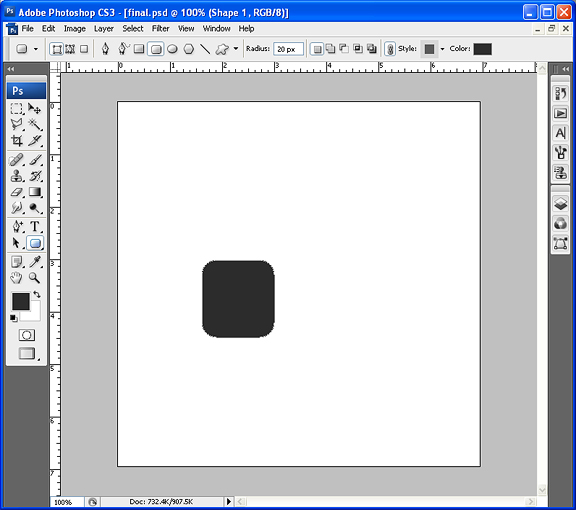Choose Ellipse shape in the options bar

[x=172, y=49]
